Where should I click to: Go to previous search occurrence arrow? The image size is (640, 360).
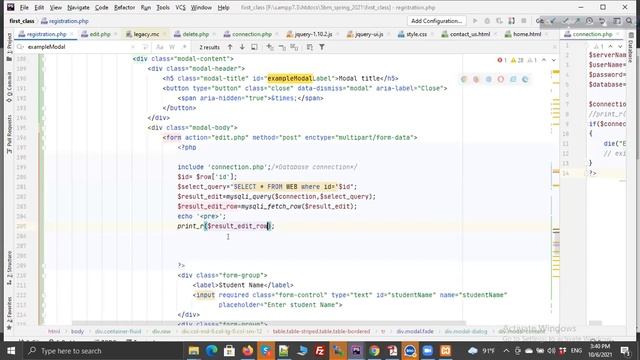pos(230,47)
